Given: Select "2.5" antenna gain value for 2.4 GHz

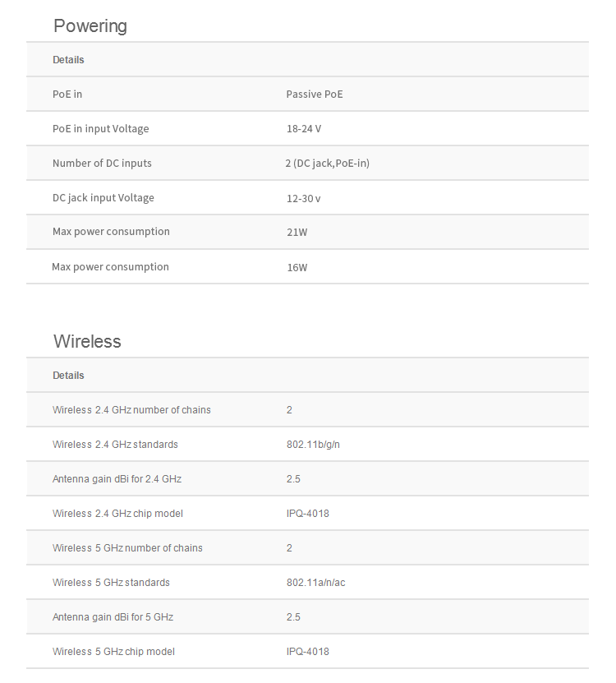Looking at the screenshot, I should pyautogui.click(x=293, y=479).
